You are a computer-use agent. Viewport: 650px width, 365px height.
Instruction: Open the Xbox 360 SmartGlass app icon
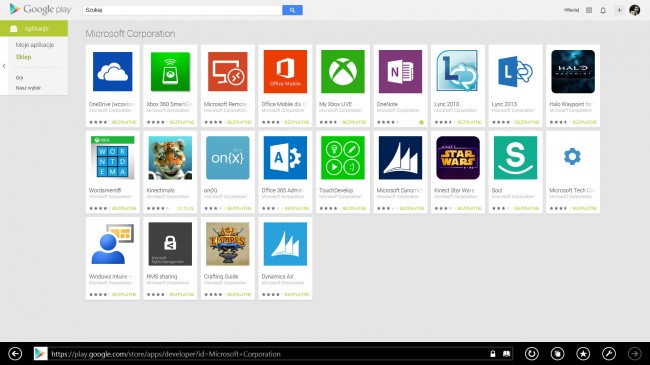(x=170, y=71)
